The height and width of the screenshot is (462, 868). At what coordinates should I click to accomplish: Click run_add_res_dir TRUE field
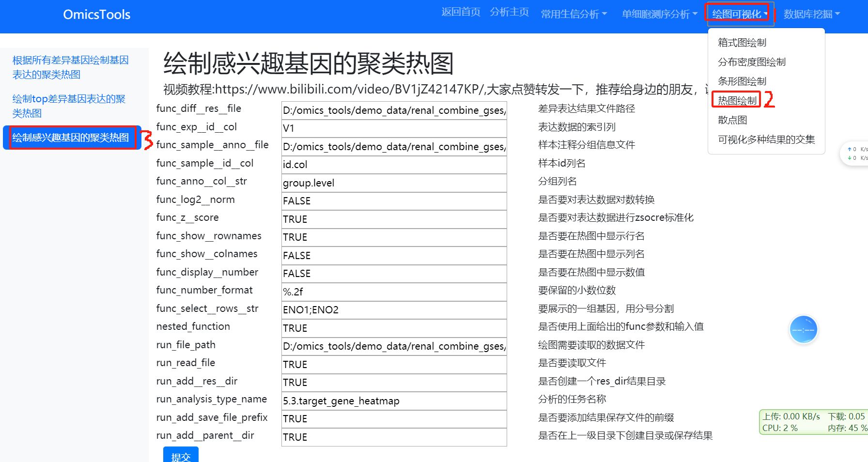point(394,383)
